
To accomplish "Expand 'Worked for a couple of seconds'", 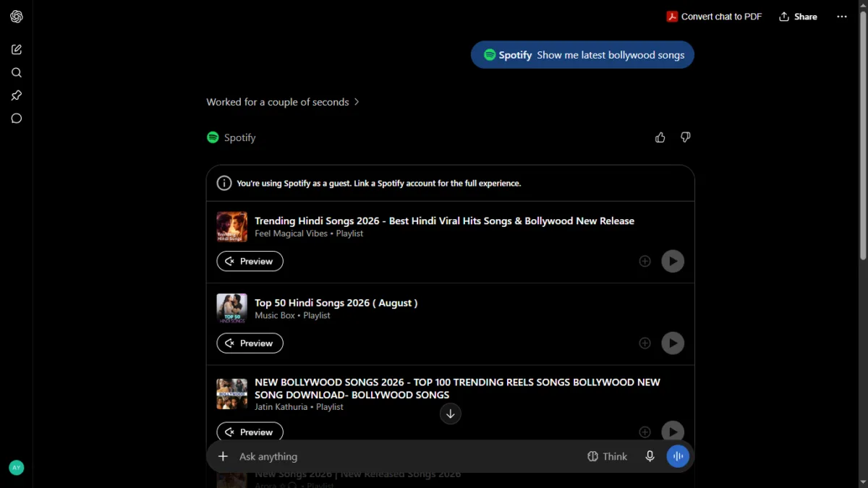I will 283,102.
